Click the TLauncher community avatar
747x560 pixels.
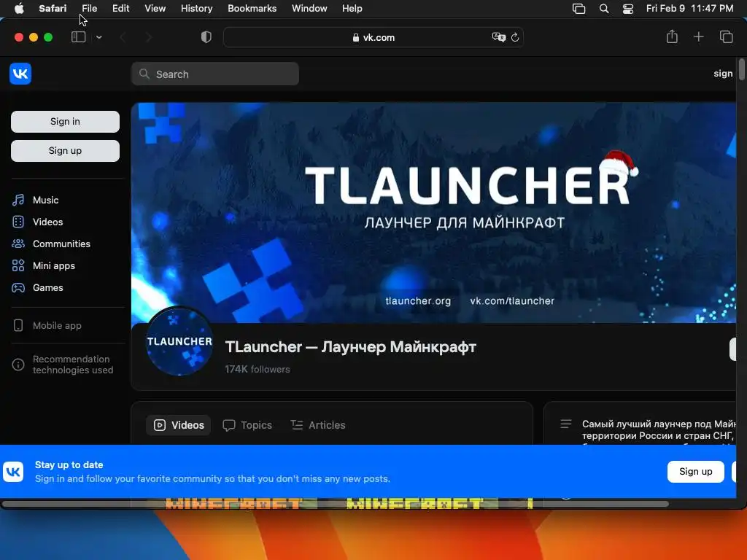coord(179,341)
